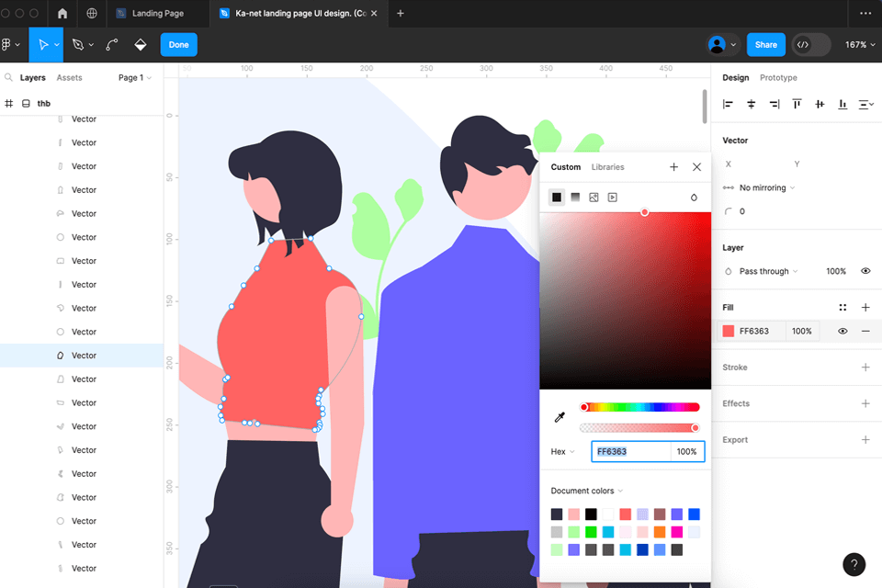Search layers with the magnifier icon
The image size is (882, 588).
(8, 77)
